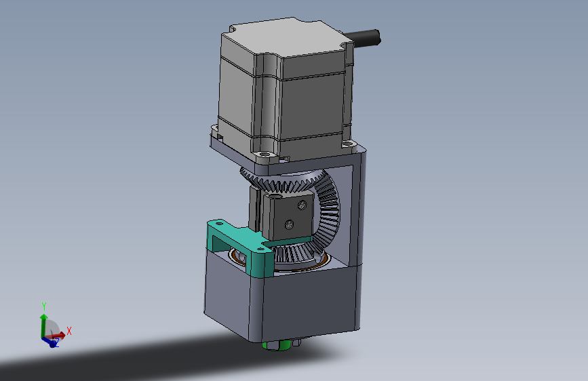The width and height of the screenshot is (588, 381).
Task: Select the upper screw on the square block
Action: pos(302,205)
